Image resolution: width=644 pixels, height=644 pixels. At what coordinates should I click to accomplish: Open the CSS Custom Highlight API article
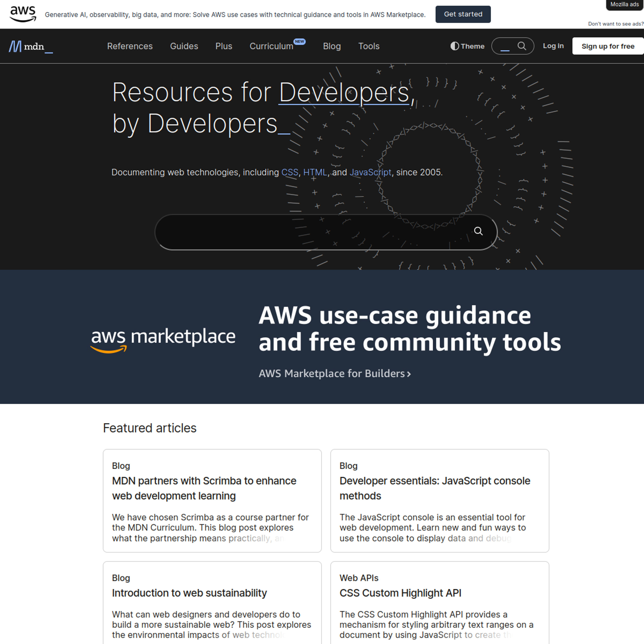pyautogui.click(x=400, y=593)
